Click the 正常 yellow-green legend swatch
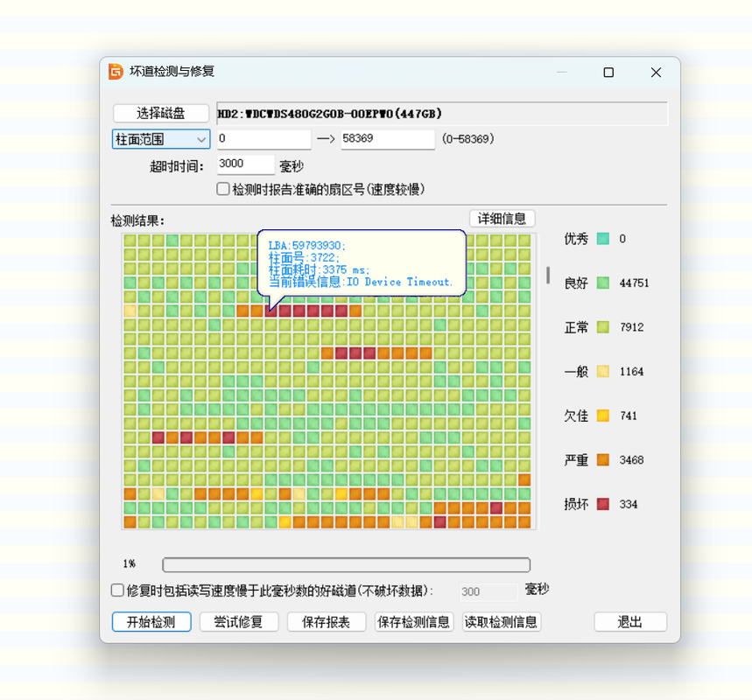 (x=603, y=327)
